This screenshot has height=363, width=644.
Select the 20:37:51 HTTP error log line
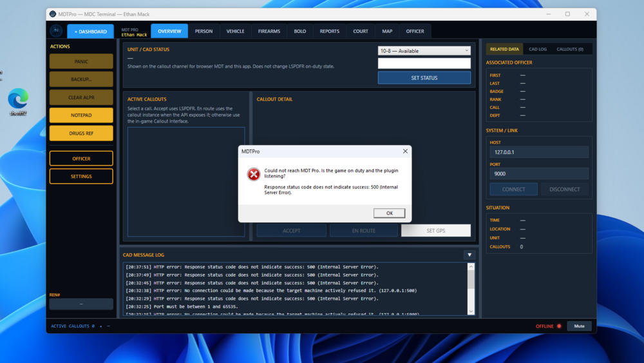pos(252,267)
